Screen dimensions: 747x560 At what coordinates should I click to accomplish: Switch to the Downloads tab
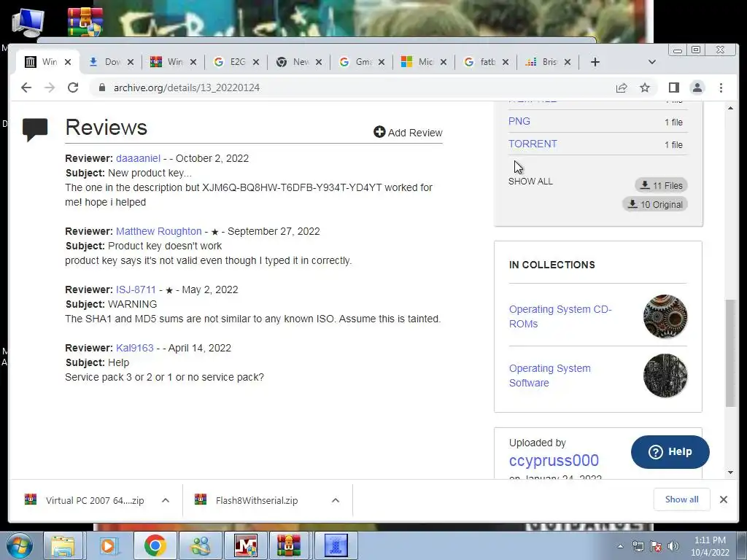(106, 62)
